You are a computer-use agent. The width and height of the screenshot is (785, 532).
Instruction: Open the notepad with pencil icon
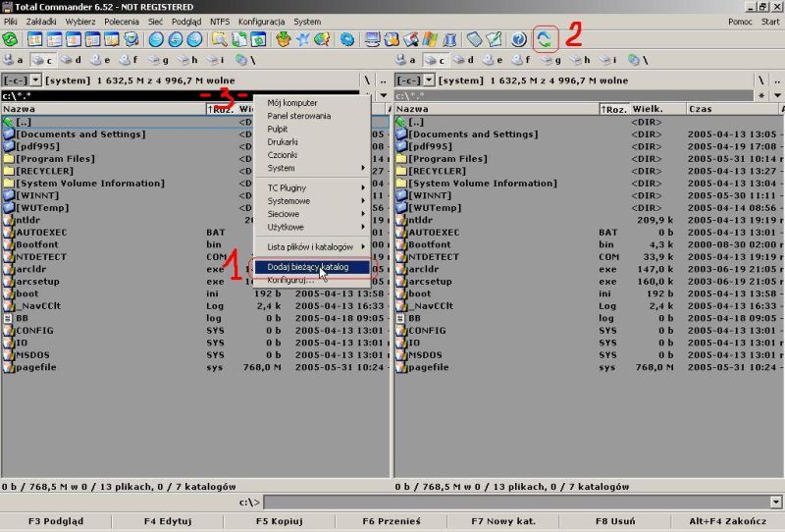(x=494, y=39)
